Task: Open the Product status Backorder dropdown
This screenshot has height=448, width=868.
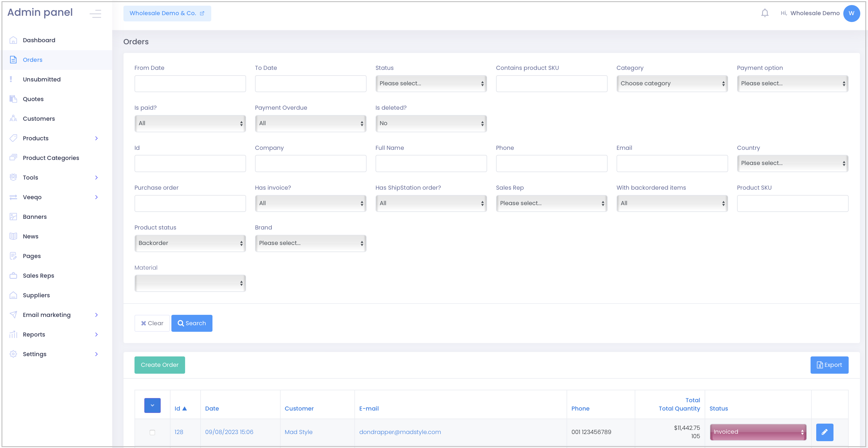Action: tap(190, 243)
